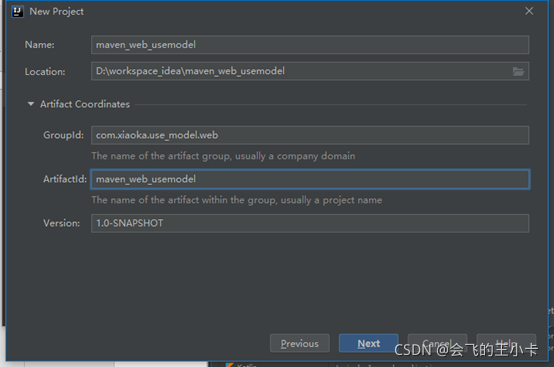Click the 'usually a company domain' hint text
The width and height of the screenshot is (554, 367).
click(x=295, y=156)
